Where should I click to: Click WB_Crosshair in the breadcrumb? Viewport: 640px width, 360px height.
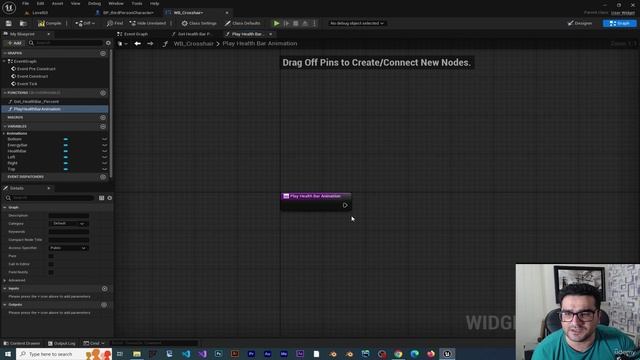tap(193, 44)
